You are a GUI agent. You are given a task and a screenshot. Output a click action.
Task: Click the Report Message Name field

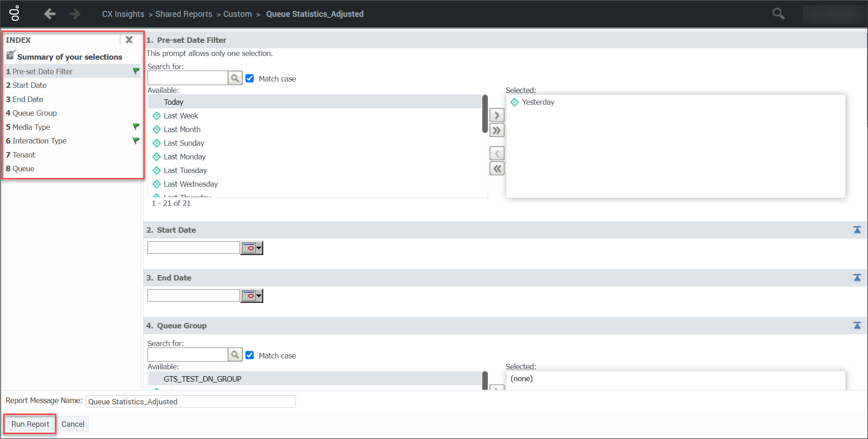point(190,401)
